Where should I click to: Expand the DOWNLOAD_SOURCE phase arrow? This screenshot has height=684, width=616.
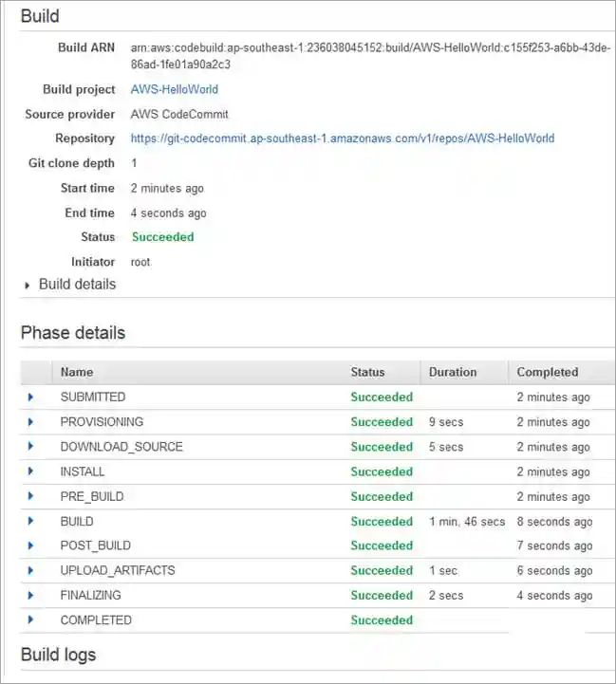click(31, 447)
